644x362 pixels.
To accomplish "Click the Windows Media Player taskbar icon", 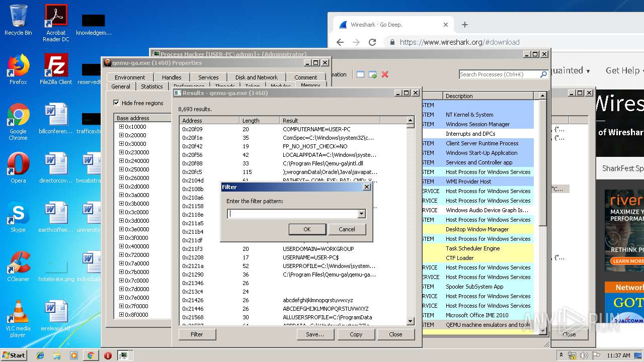I will [74, 355].
